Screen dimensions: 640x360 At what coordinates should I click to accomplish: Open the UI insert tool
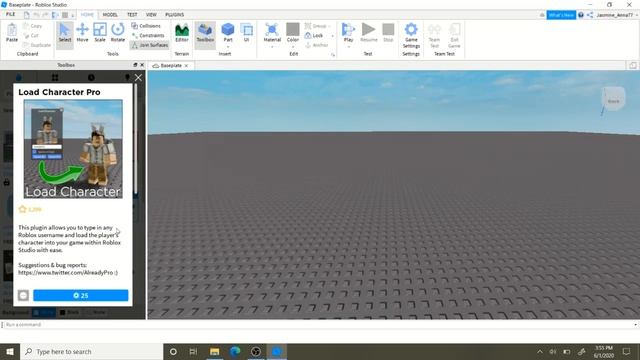(x=247, y=33)
